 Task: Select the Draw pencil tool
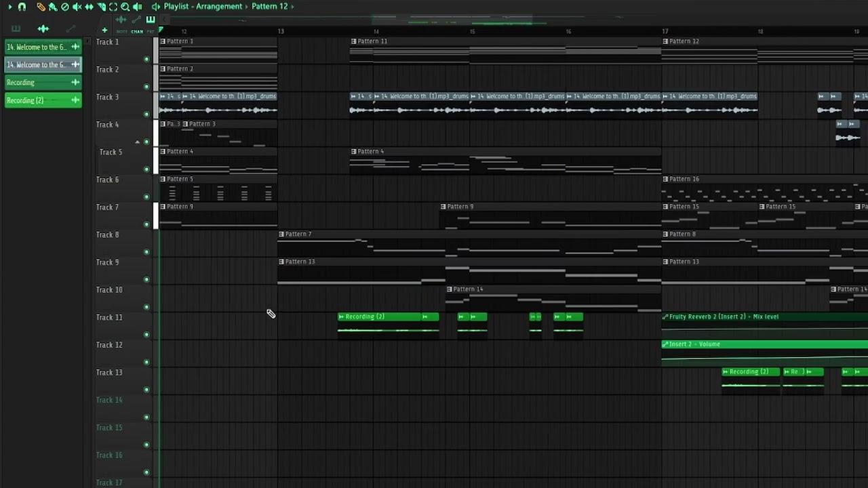click(41, 7)
